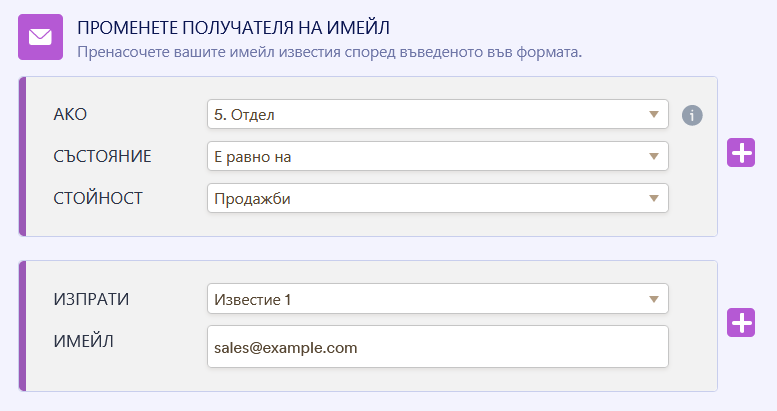
Task: Click the arrow on the 'Продажби' dropdown
Action: click(x=653, y=198)
